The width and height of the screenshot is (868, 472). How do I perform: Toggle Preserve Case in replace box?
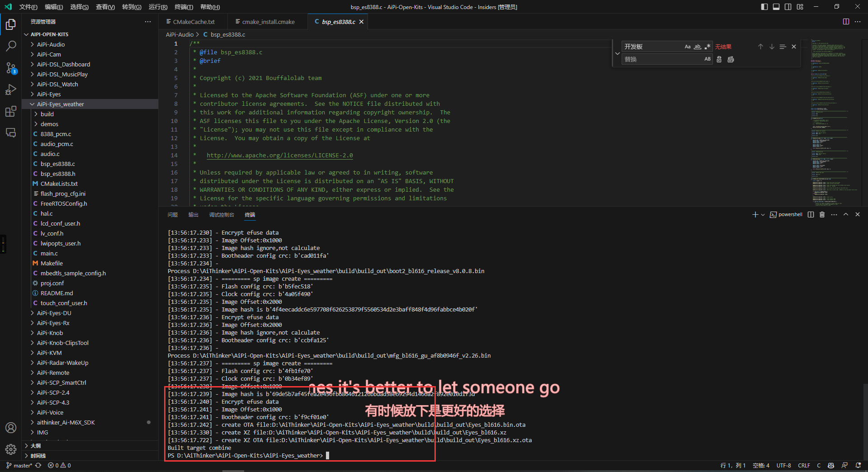[708, 59]
